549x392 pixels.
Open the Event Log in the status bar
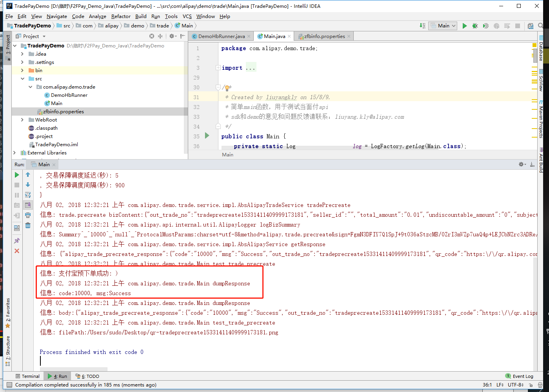pos(519,376)
